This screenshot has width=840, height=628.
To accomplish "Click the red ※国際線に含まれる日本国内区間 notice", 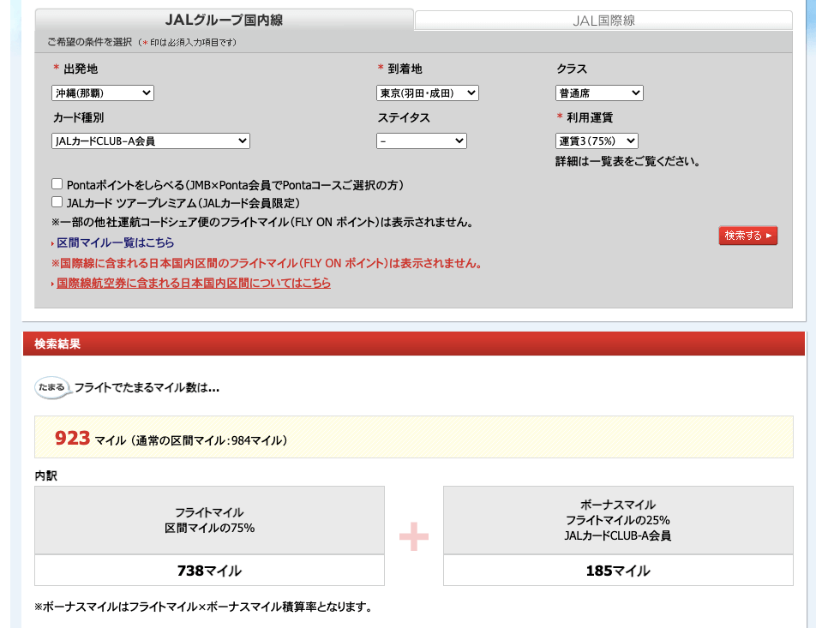I will click(x=267, y=263).
